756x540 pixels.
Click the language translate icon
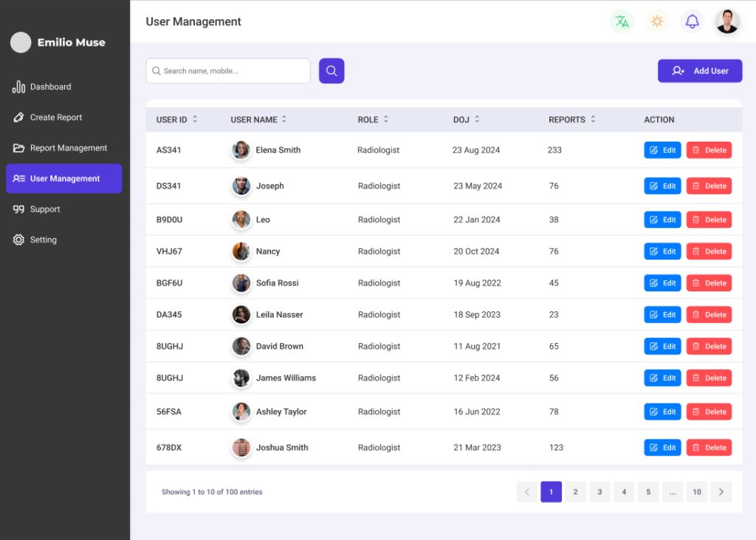point(622,21)
